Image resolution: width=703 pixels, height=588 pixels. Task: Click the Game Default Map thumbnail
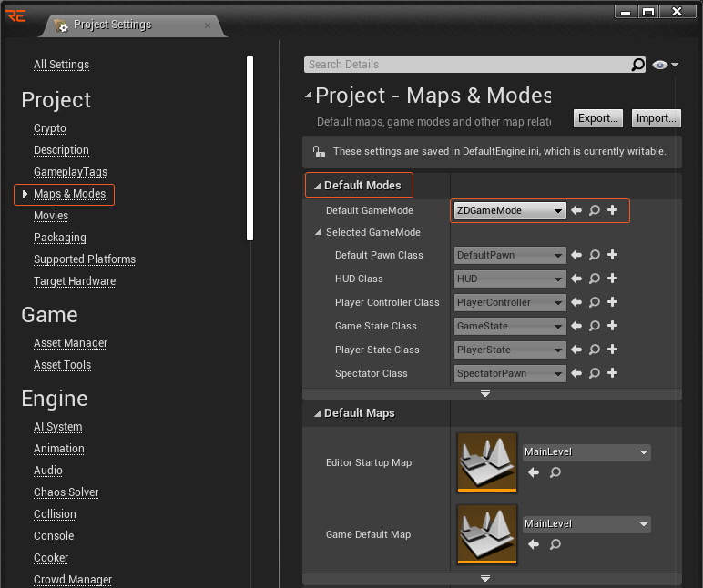(487, 535)
